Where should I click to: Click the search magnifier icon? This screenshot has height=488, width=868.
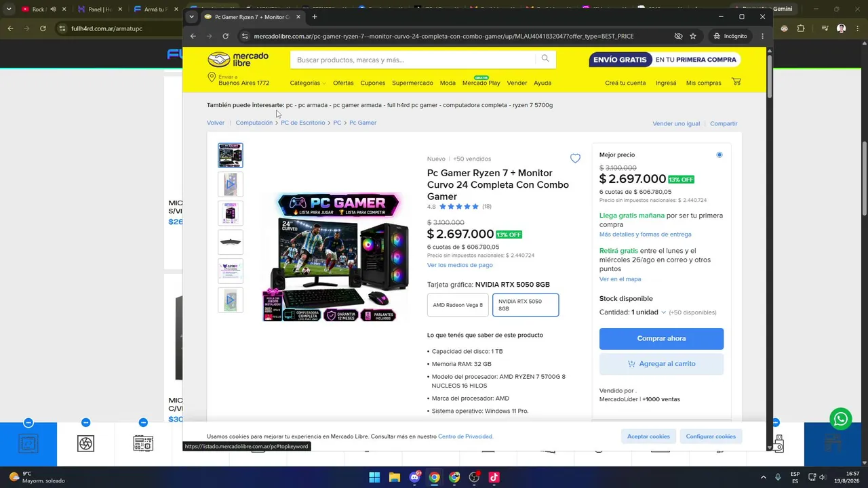(545, 59)
